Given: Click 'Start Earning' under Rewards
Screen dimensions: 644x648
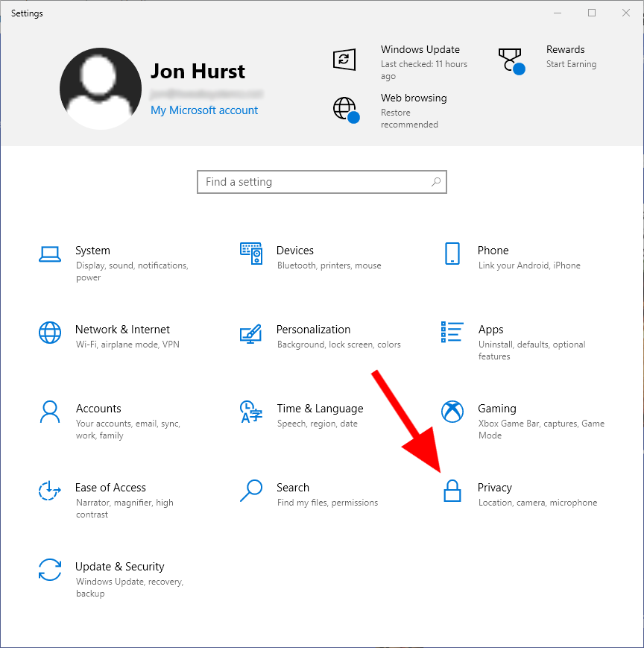Looking at the screenshot, I should click(x=571, y=64).
